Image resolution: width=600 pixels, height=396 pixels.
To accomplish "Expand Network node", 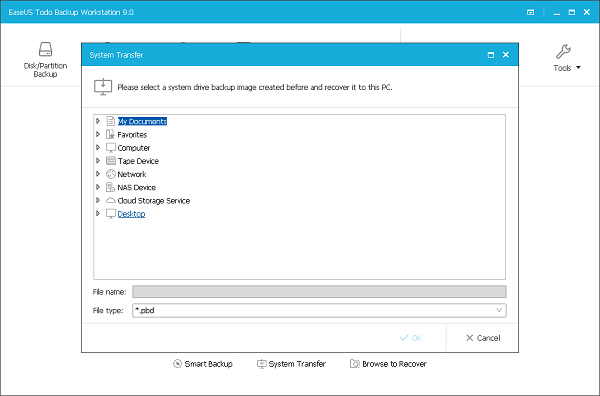I will point(98,174).
